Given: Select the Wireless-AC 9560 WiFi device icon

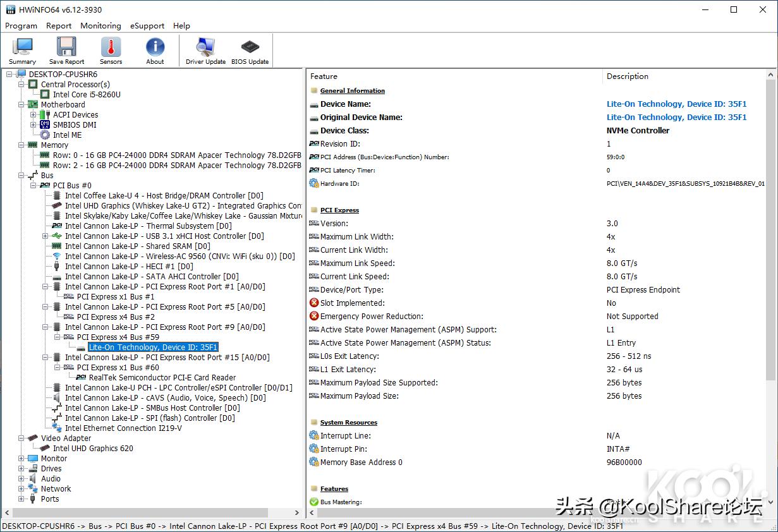Looking at the screenshot, I should 57,256.
